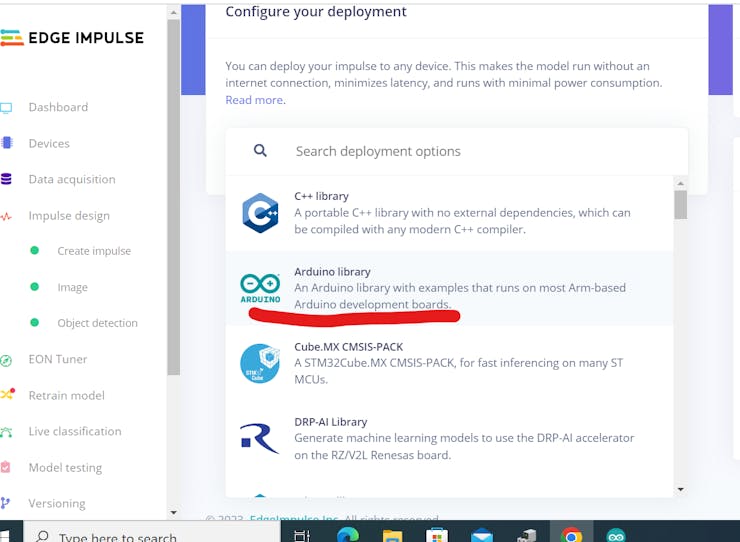Launch Microsoft Edge from taskbar
Image resolution: width=740 pixels, height=542 pixels.
pyautogui.click(x=348, y=535)
